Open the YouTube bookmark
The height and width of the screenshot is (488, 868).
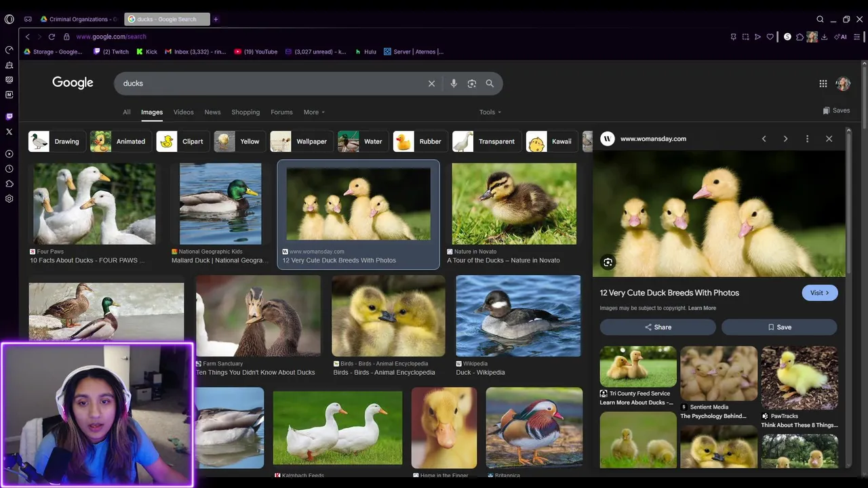pyautogui.click(x=256, y=52)
